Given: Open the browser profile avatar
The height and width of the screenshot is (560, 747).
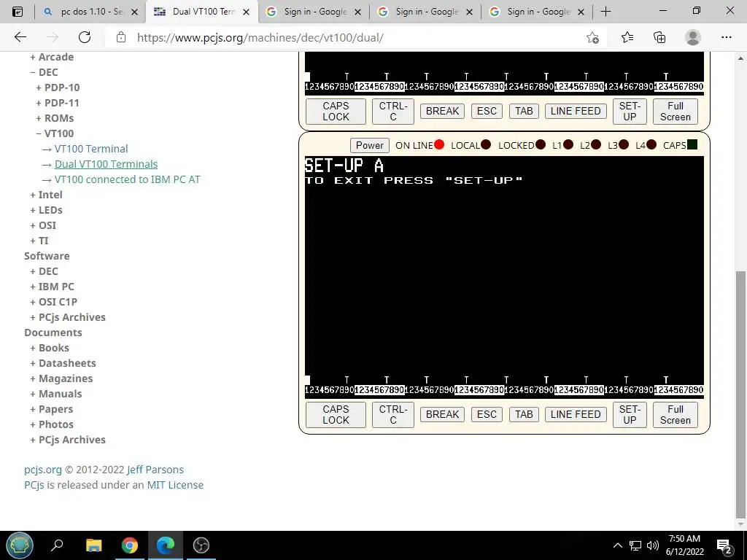Looking at the screenshot, I should tap(693, 37).
